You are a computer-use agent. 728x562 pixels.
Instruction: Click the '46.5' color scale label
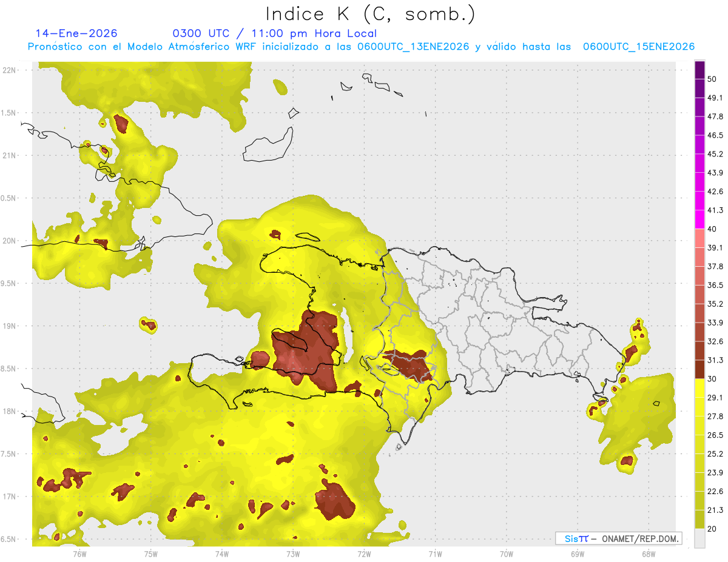coord(715,135)
